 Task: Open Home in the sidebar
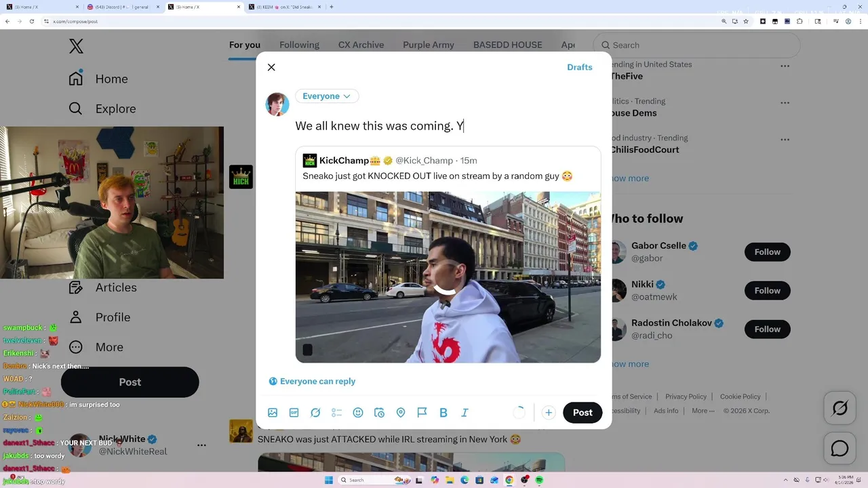click(98, 79)
